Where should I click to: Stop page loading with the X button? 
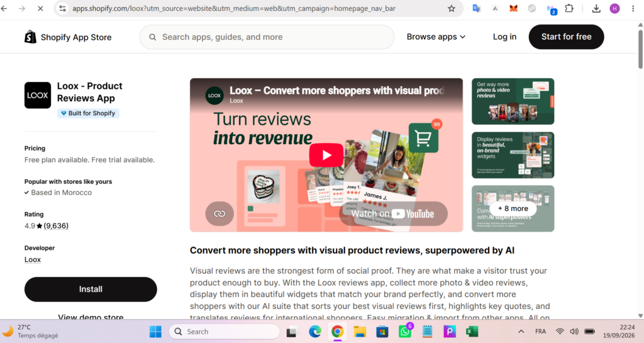pos(40,8)
